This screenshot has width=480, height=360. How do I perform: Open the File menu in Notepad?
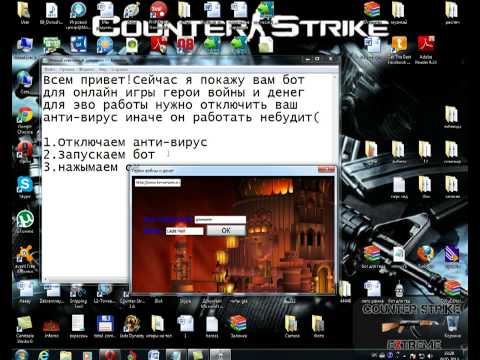click(x=49, y=69)
